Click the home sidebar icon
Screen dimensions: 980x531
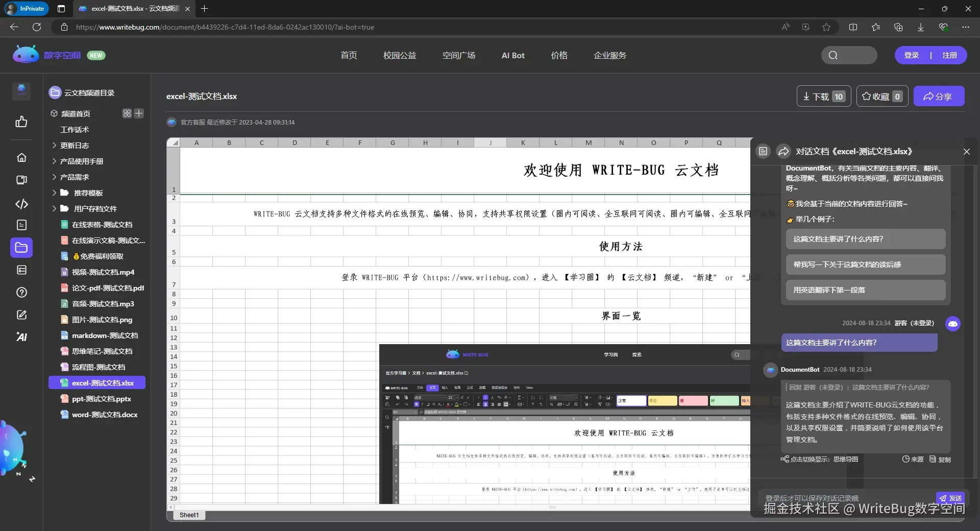(x=21, y=157)
